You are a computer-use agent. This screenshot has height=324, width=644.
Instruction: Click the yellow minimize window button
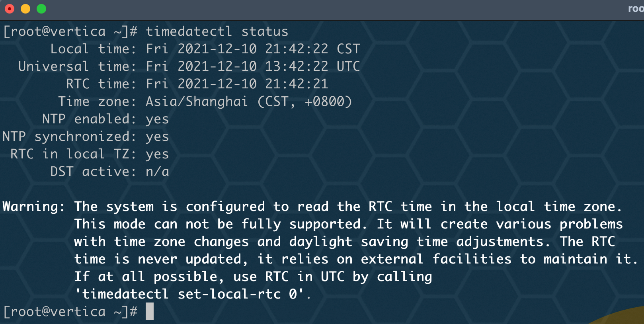pos(25,9)
